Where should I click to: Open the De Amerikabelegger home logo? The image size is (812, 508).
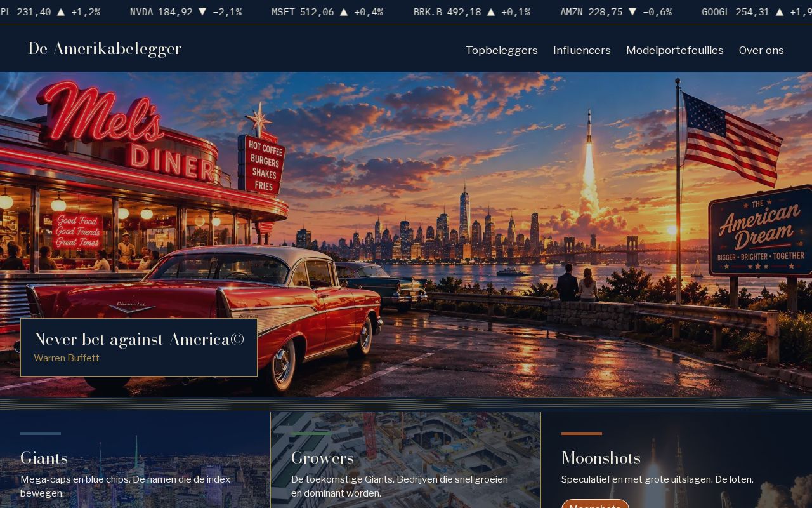(x=105, y=50)
